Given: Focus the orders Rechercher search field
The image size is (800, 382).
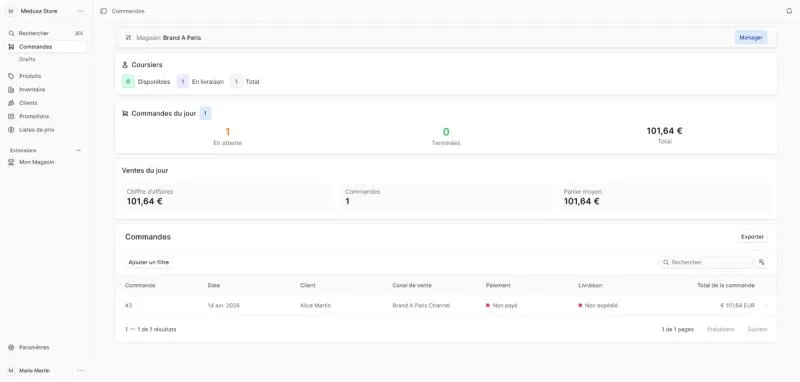Looking at the screenshot, I should coord(706,262).
